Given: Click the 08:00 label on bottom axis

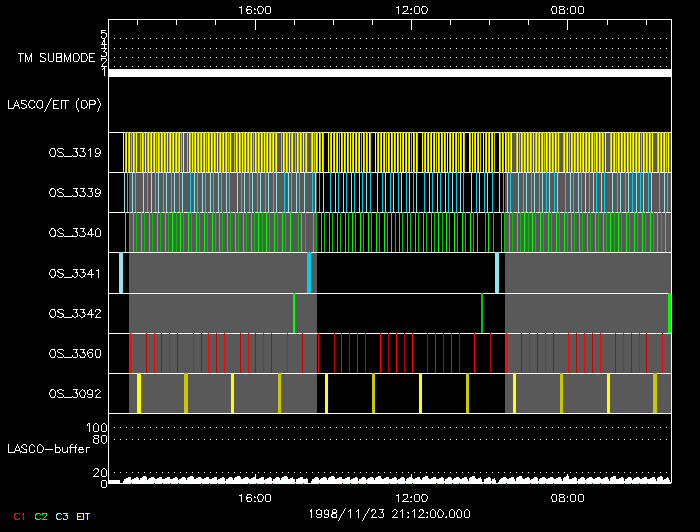Looking at the screenshot, I should coord(568,498).
